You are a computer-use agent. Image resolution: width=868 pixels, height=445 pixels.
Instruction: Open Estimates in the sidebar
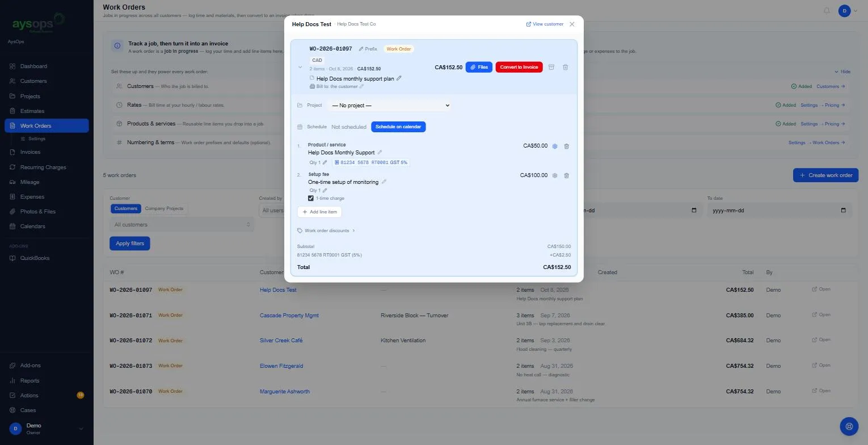(47, 111)
